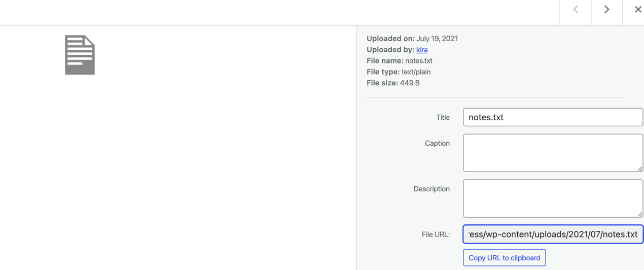Image resolution: width=644 pixels, height=270 pixels.
Task: Click the Title field label
Action: click(443, 117)
